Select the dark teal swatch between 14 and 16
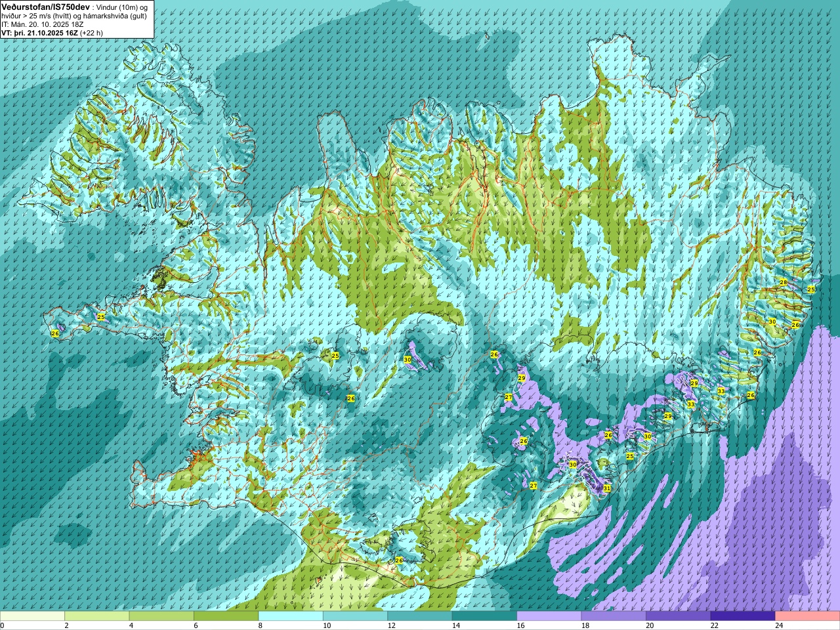 coord(484,616)
